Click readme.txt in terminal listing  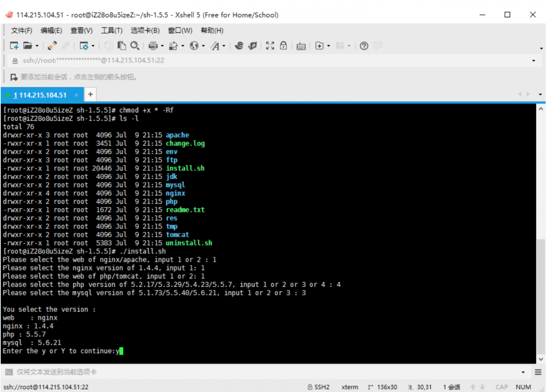click(185, 210)
